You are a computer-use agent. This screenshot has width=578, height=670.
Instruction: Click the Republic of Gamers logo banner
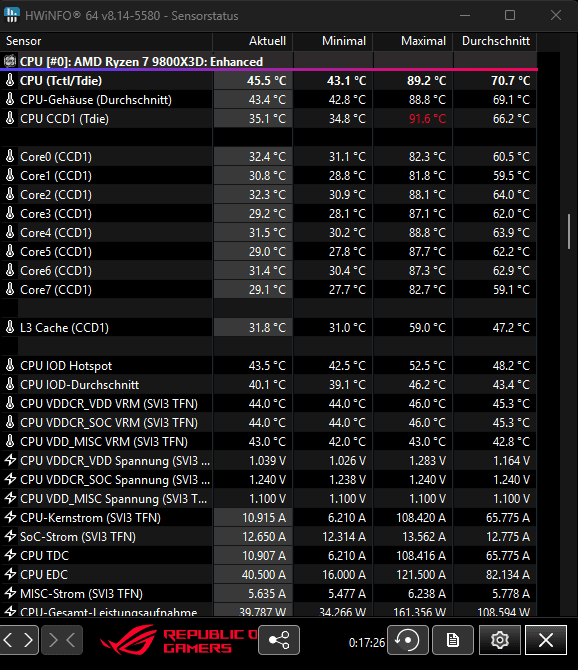click(x=179, y=640)
